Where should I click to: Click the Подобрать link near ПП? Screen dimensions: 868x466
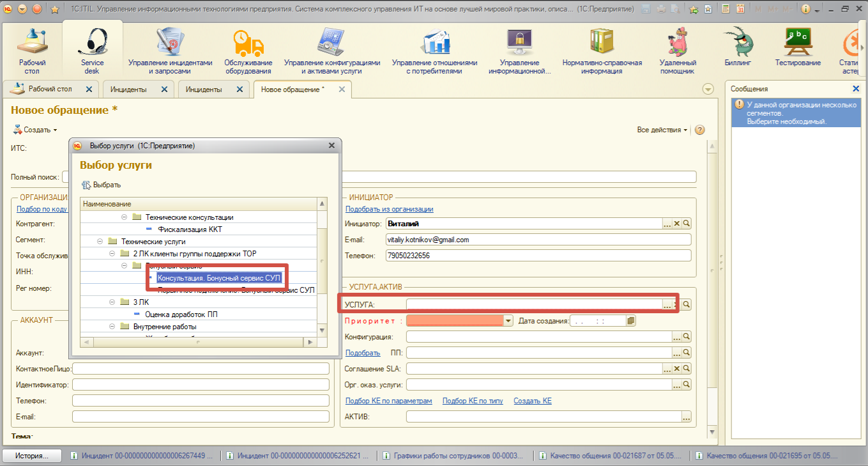363,353
